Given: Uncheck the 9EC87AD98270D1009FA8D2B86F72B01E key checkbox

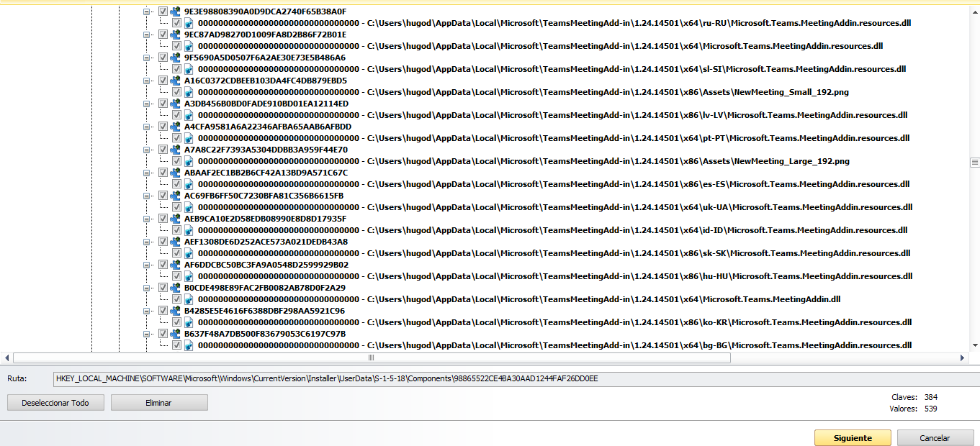Looking at the screenshot, I should (x=163, y=35).
